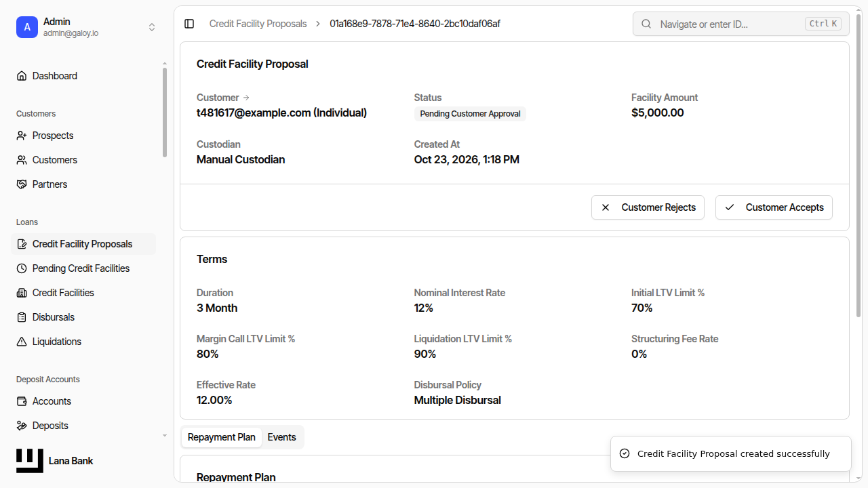Viewport: 868px width, 488px height.
Task: Click the Customer Rejects button
Action: (x=648, y=207)
